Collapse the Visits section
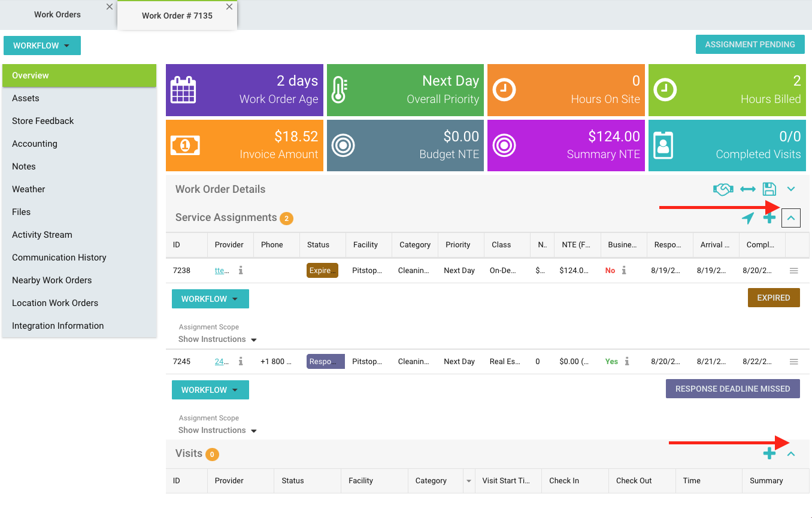Screen dimensions: 812x518 point(791,454)
